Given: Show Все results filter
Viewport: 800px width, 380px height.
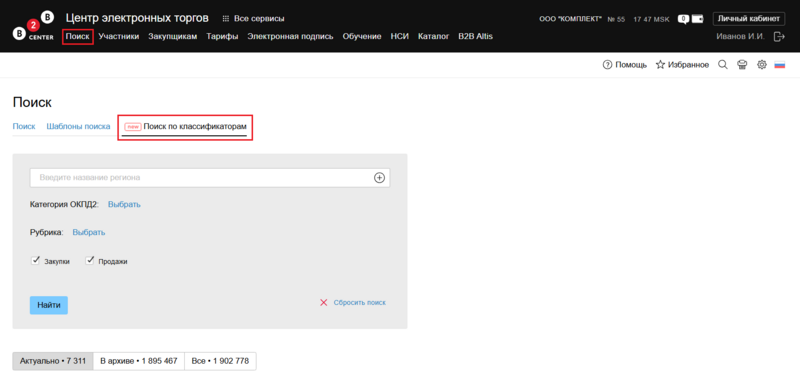Looking at the screenshot, I should [x=220, y=361].
